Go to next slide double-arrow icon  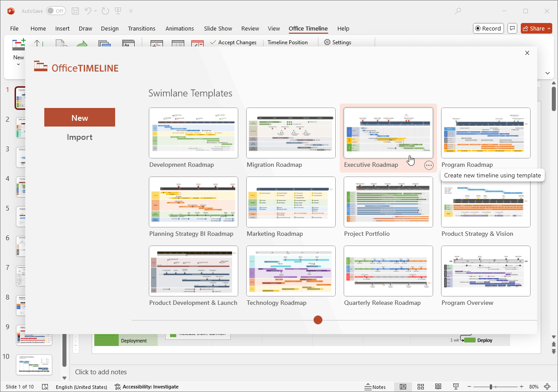coord(554,351)
